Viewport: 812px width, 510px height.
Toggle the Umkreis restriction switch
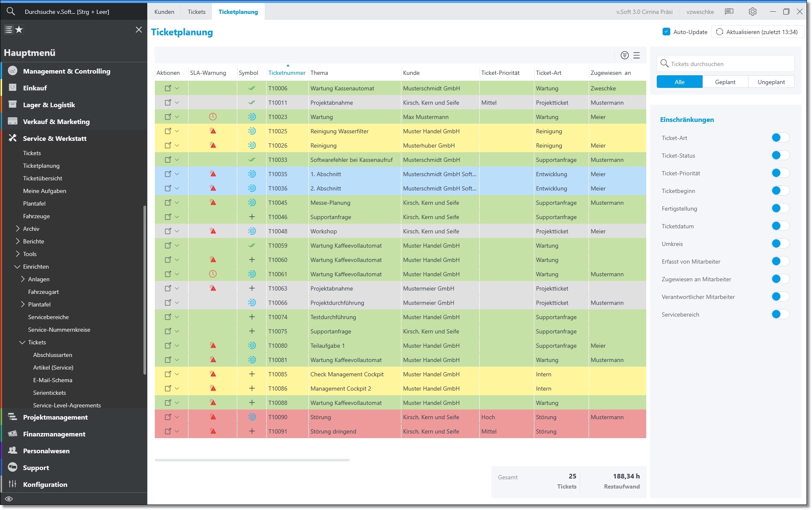[780, 244]
